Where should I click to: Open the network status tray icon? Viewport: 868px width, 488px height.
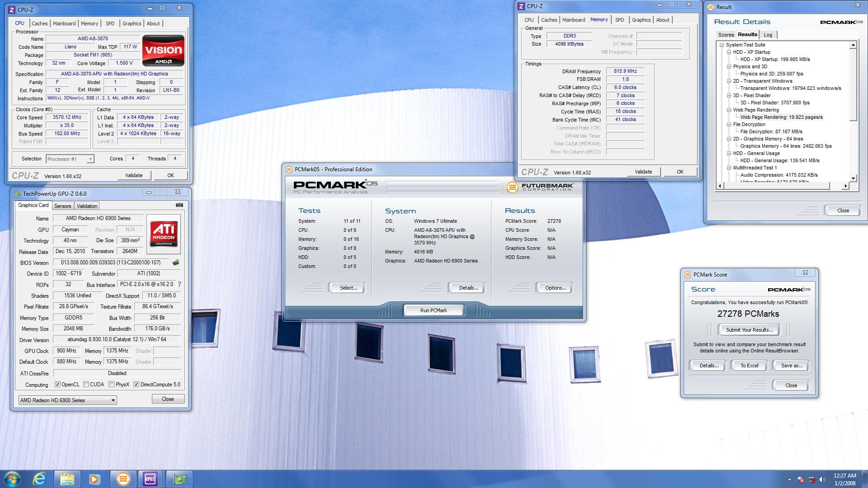click(x=811, y=479)
